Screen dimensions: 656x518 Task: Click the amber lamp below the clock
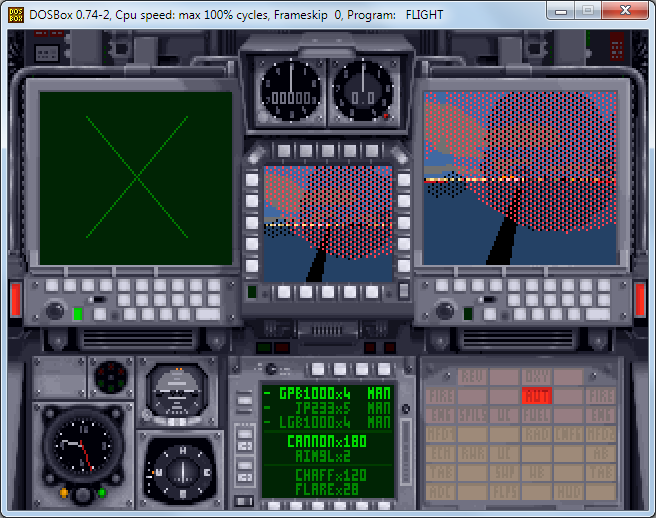[x=64, y=492]
